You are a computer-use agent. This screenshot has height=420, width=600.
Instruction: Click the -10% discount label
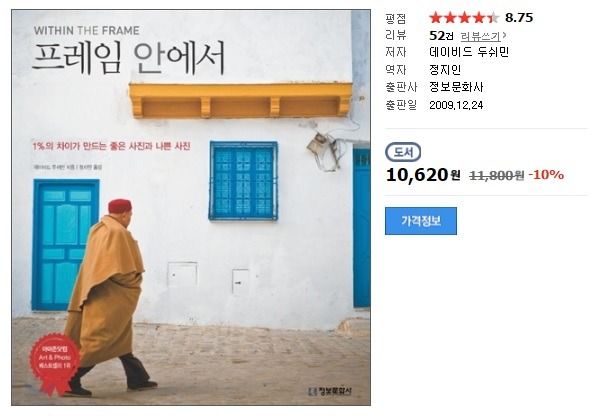pos(546,174)
